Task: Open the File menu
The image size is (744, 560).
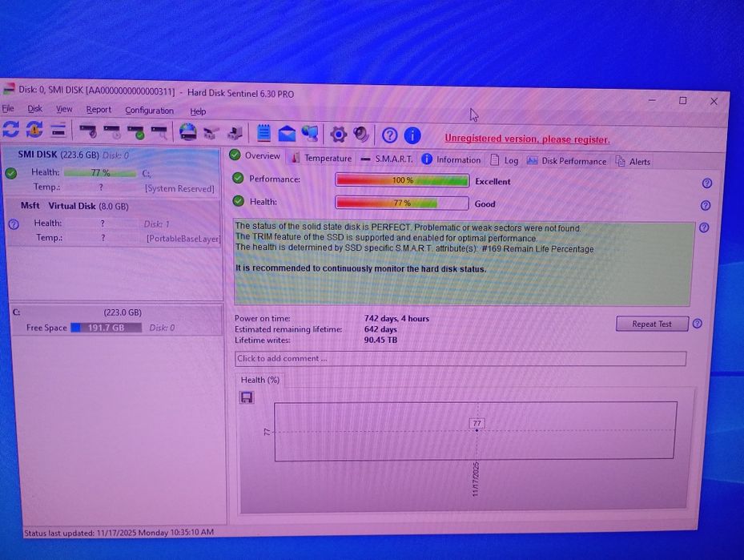Action: [x=8, y=109]
